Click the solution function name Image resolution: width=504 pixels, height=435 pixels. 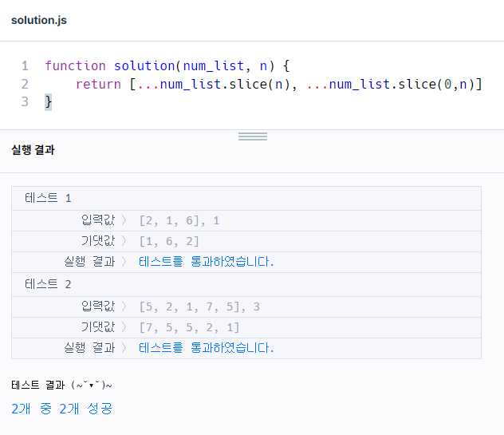tap(144, 66)
